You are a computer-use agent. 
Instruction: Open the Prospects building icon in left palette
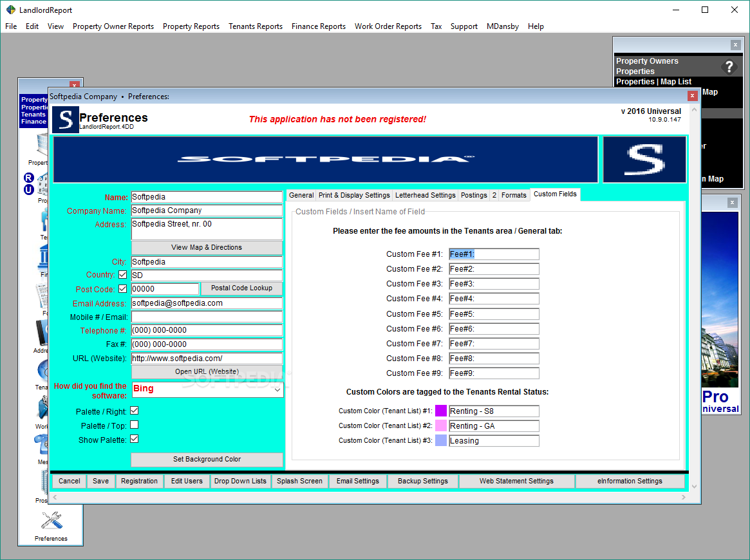44,482
